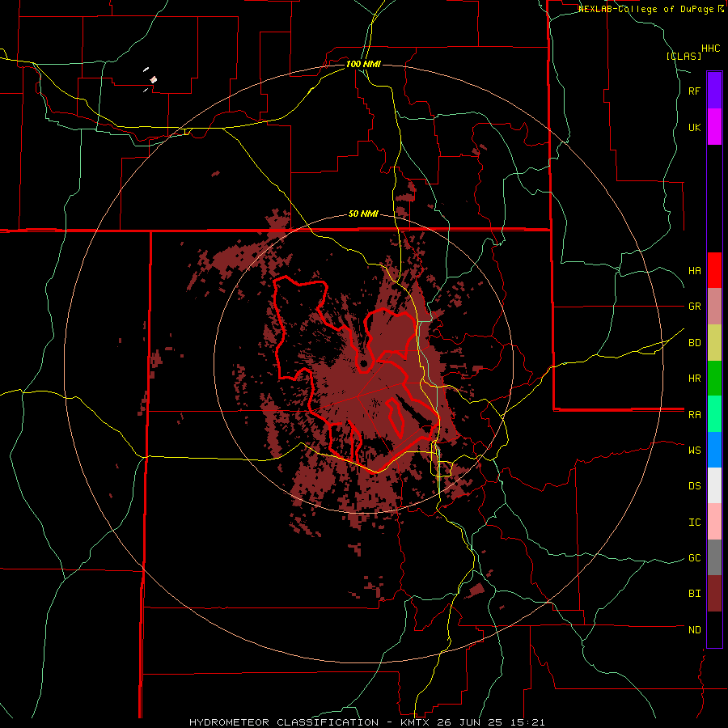Click the GR pinkish-brown color swatch
This screenshot has height=728, width=728.
(x=714, y=307)
